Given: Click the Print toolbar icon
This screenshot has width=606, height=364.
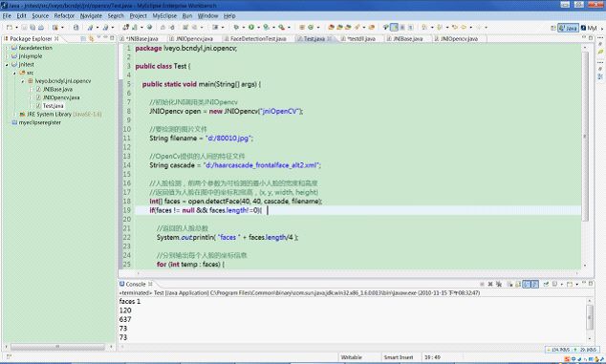Looking at the screenshot, I should 41,28.
